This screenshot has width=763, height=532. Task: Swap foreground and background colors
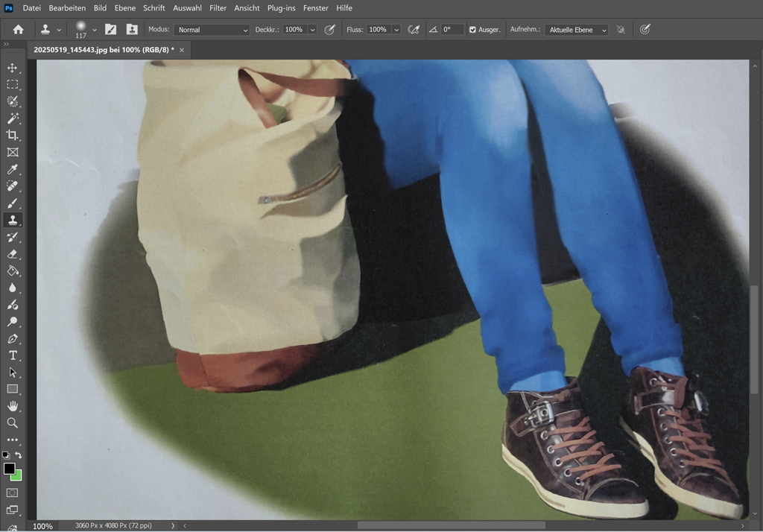click(x=19, y=455)
